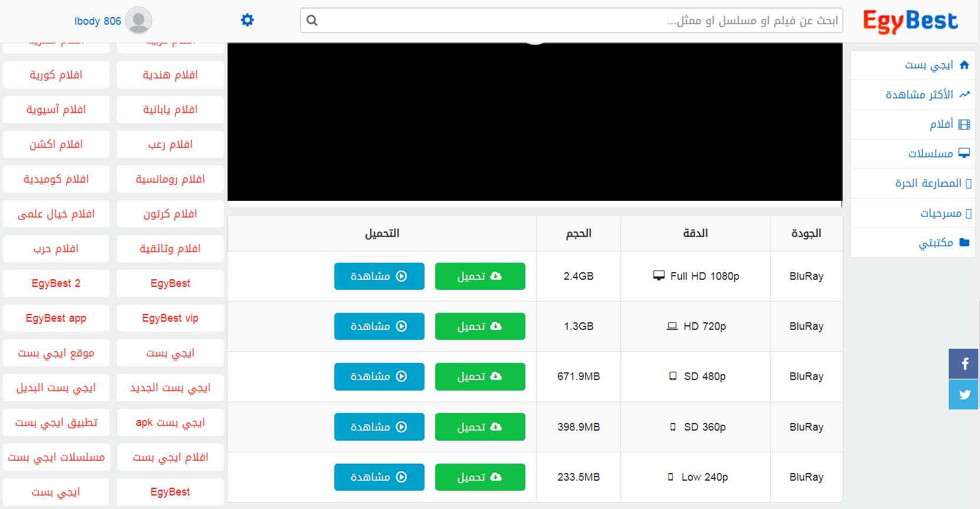Open the افلام كرتون category link
980x509 pixels.
170,214
